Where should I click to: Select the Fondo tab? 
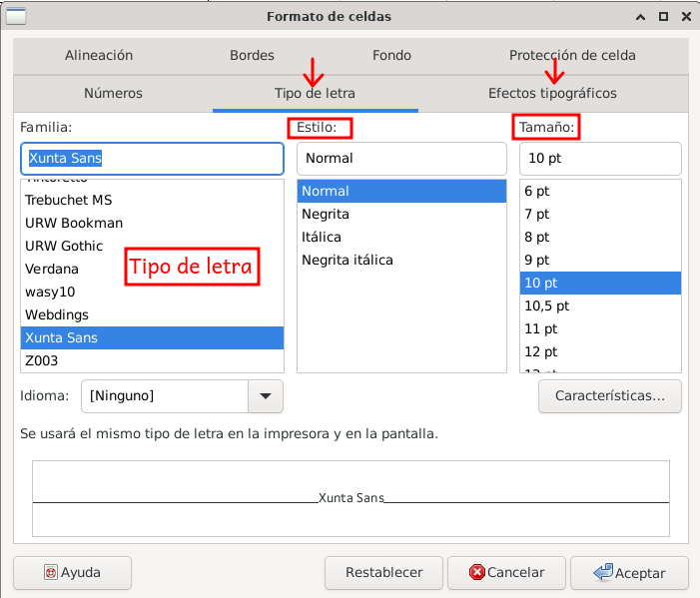click(391, 55)
